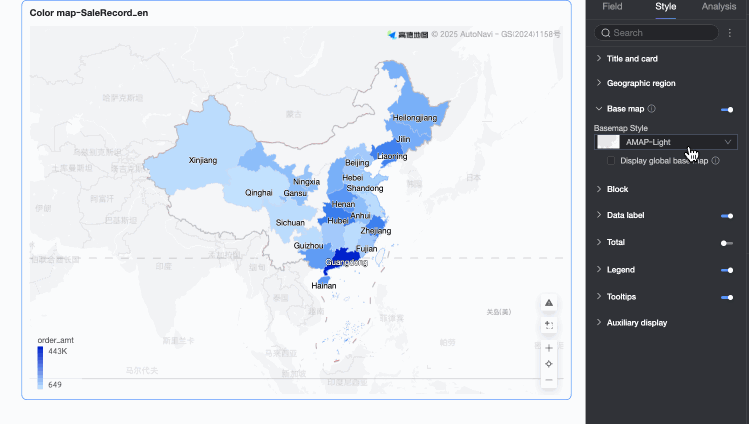The height and width of the screenshot is (424, 749).
Task: Click the Sichuan label on the map
Action: 290,223
